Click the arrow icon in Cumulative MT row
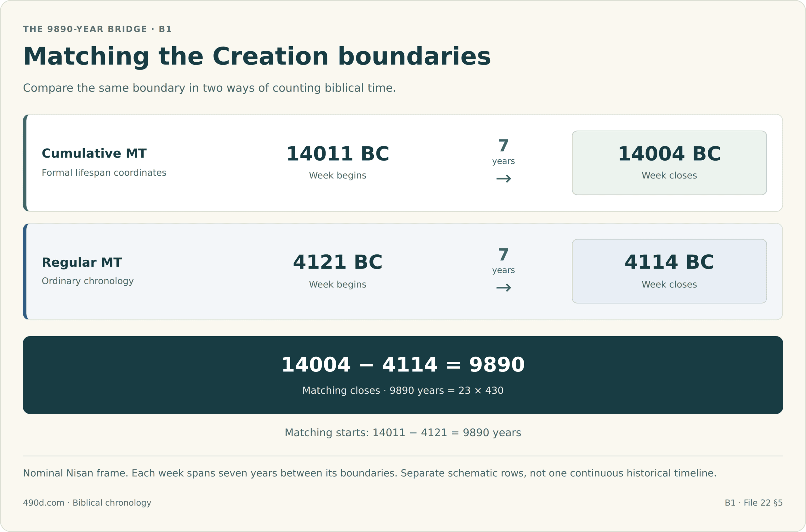The height and width of the screenshot is (532, 806). click(x=503, y=179)
